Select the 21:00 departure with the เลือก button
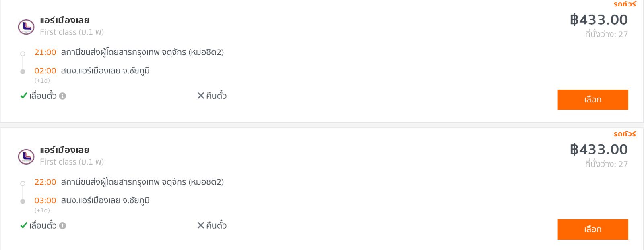This screenshot has height=250, width=644. [593, 100]
